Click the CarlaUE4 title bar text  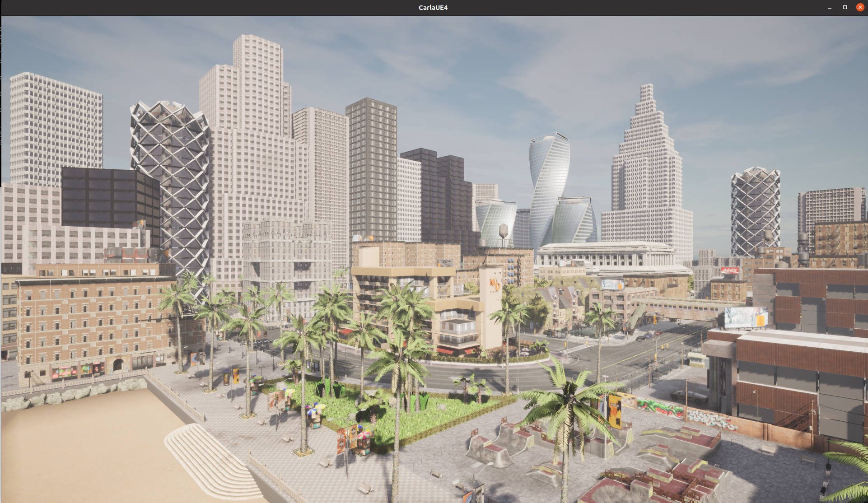pos(433,7)
